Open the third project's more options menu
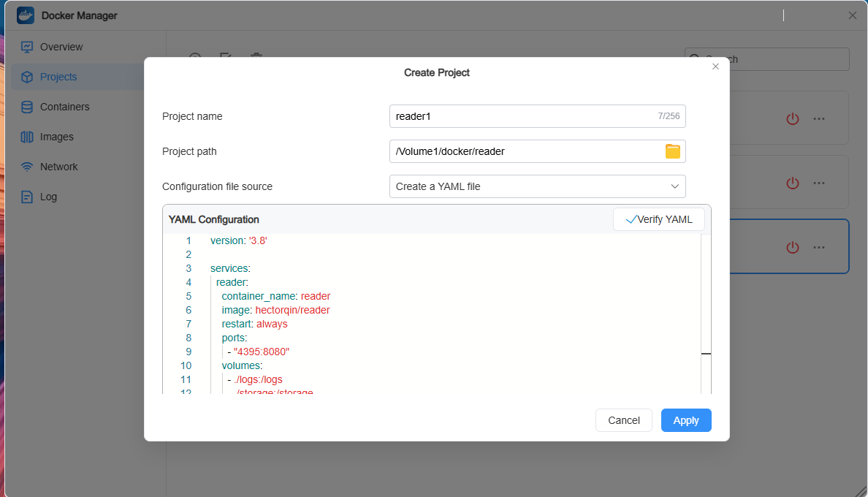Viewport: 868px width, 497px height. pyautogui.click(x=819, y=247)
